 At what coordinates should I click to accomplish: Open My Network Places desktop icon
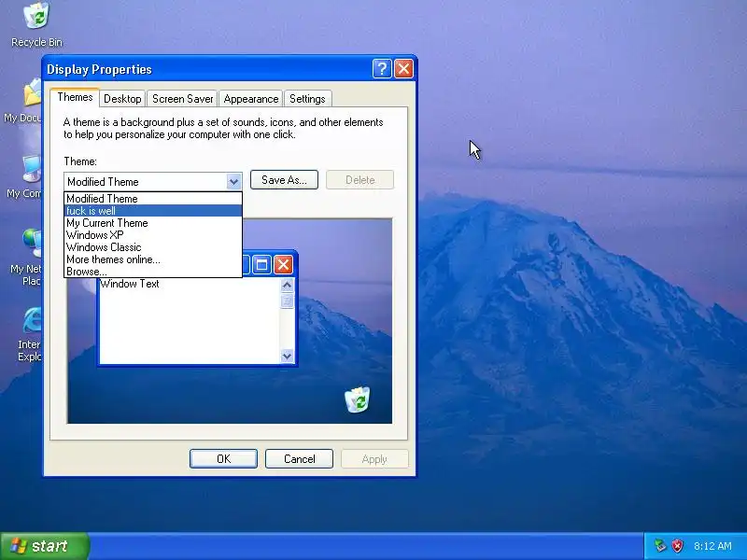click(x=27, y=258)
